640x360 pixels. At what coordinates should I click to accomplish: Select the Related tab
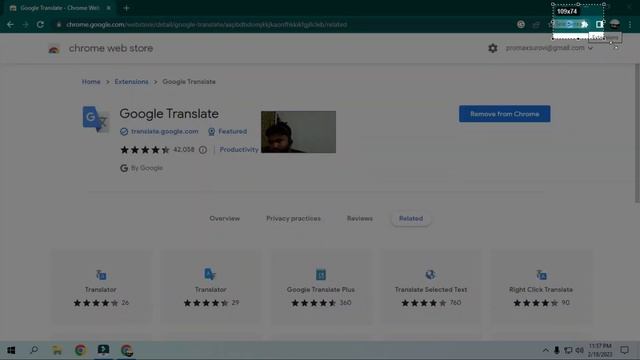[x=411, y=218]
